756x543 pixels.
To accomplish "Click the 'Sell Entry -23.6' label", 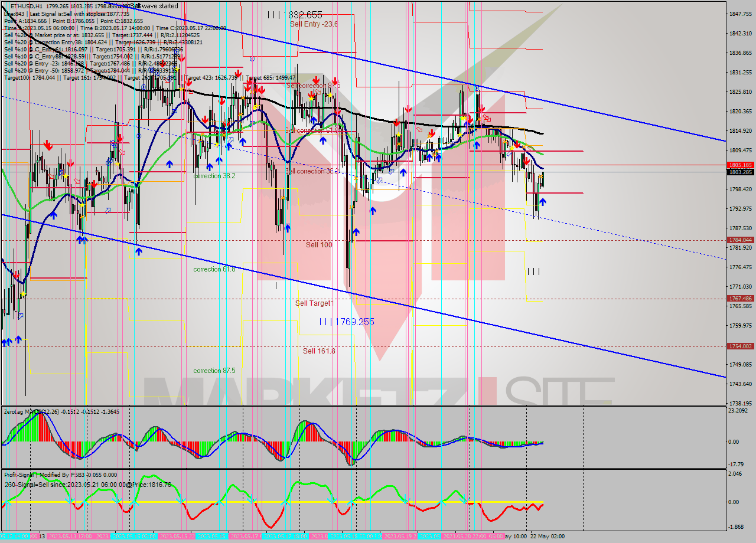I will pyautogui.click(x=314, y=24).
